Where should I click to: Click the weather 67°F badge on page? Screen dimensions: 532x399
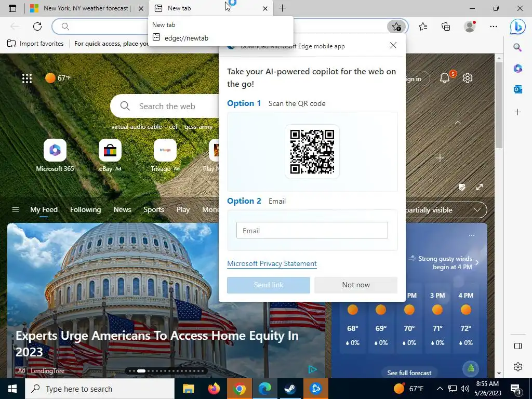tap(58, 78)
